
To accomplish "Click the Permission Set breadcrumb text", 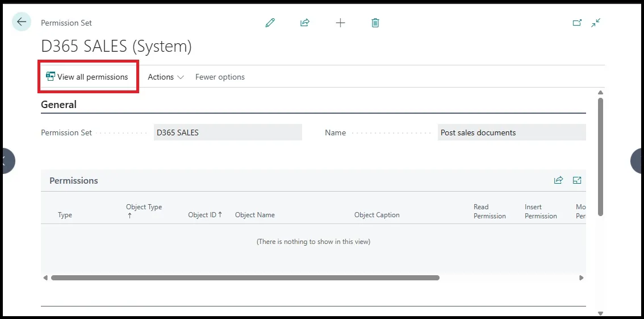I will 66,23.
